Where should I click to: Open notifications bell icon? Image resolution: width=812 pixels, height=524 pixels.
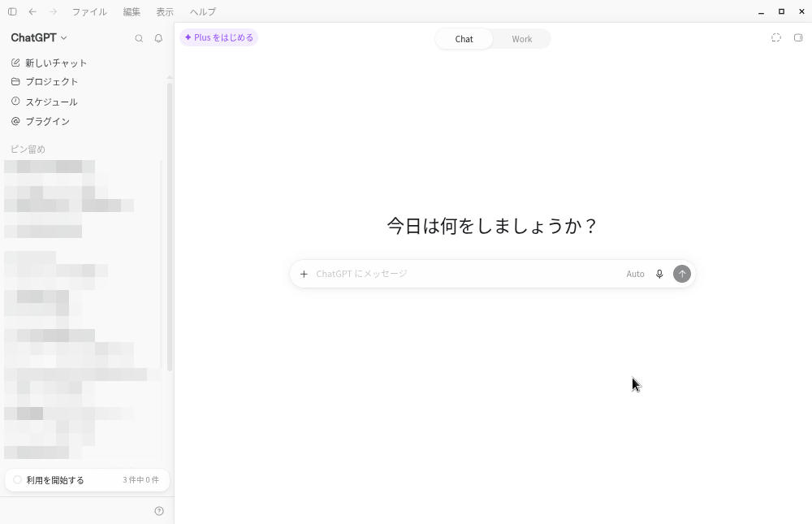tap(158, 38)
